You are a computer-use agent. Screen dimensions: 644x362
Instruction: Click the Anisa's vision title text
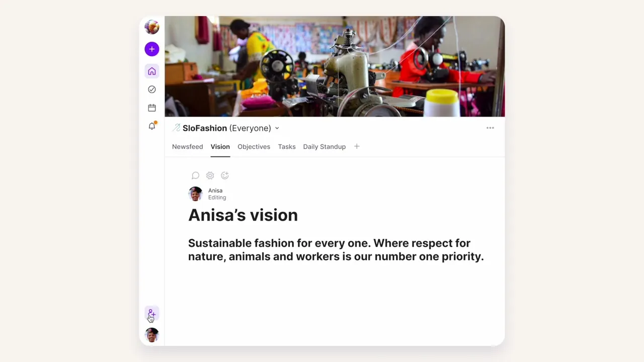pyautogui.click(x=243, y=215)
